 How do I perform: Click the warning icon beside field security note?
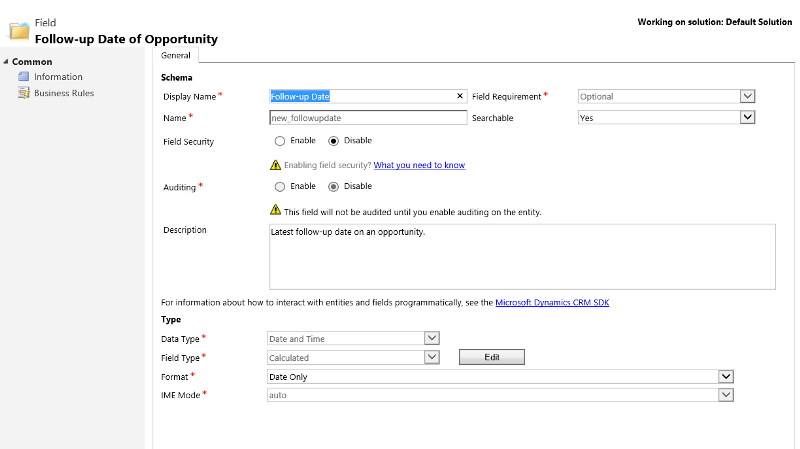click(x=275, y=165)
